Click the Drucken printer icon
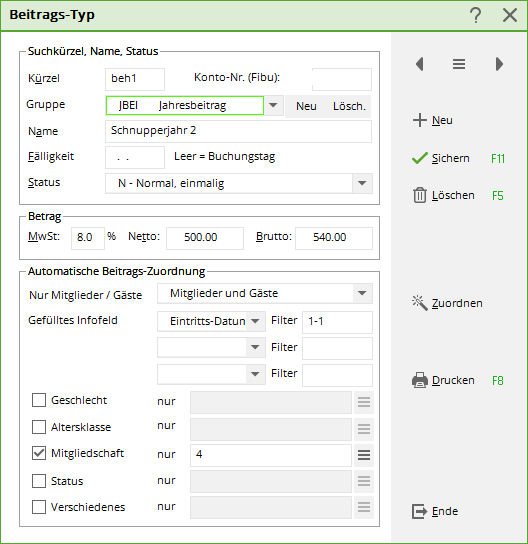This screenshot has width=528, height=544. (420, 380)
